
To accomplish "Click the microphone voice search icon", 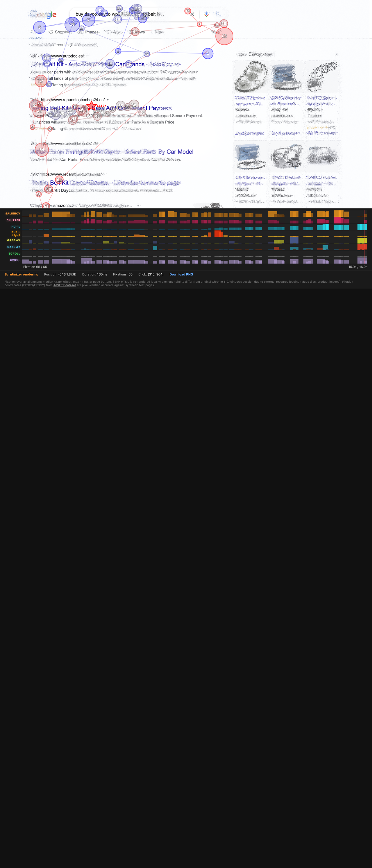I will click(x=207, y=14).
